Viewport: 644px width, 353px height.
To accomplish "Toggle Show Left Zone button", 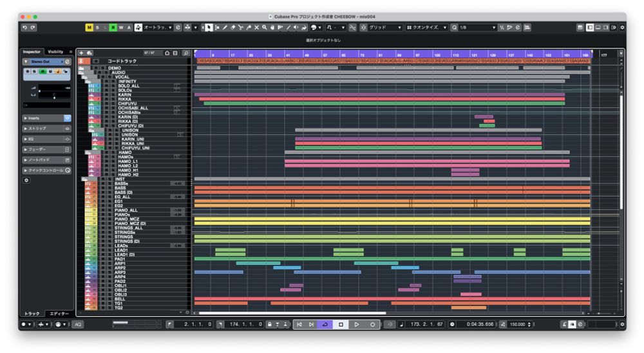I will [x=590, y=28].
